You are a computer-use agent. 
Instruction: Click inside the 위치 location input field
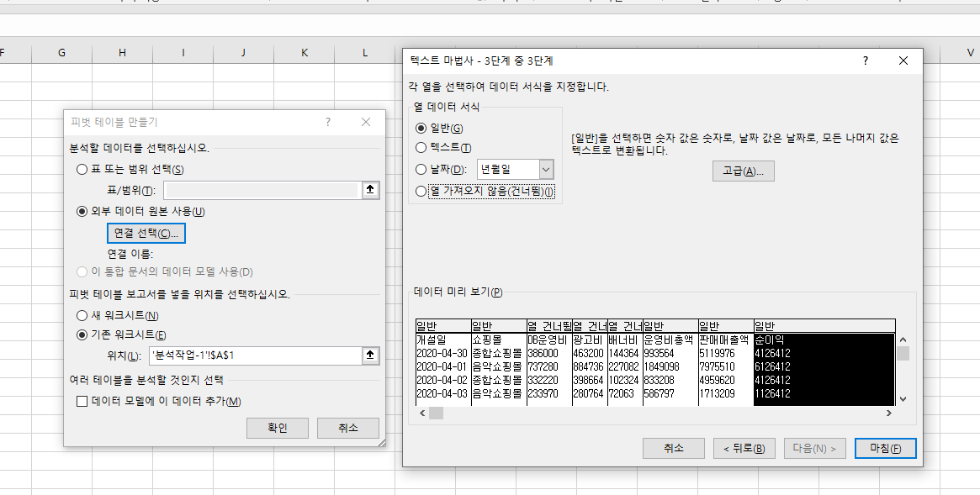click(254, 355)
